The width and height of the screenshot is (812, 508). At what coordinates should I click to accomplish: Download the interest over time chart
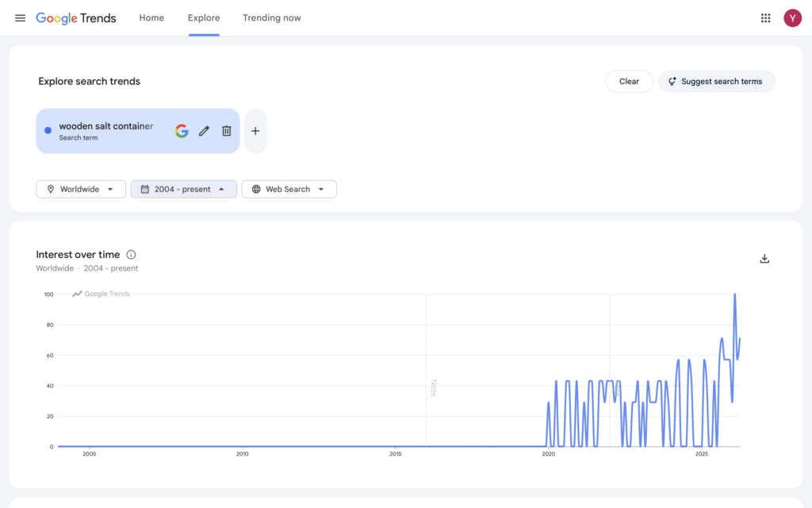[764, 259]
